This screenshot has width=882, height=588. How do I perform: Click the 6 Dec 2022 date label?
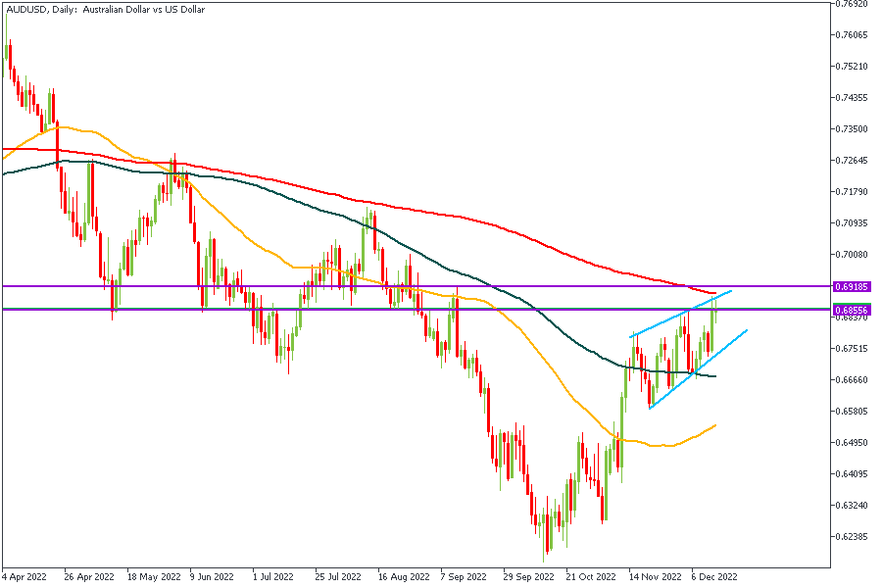tap(713, 577)
